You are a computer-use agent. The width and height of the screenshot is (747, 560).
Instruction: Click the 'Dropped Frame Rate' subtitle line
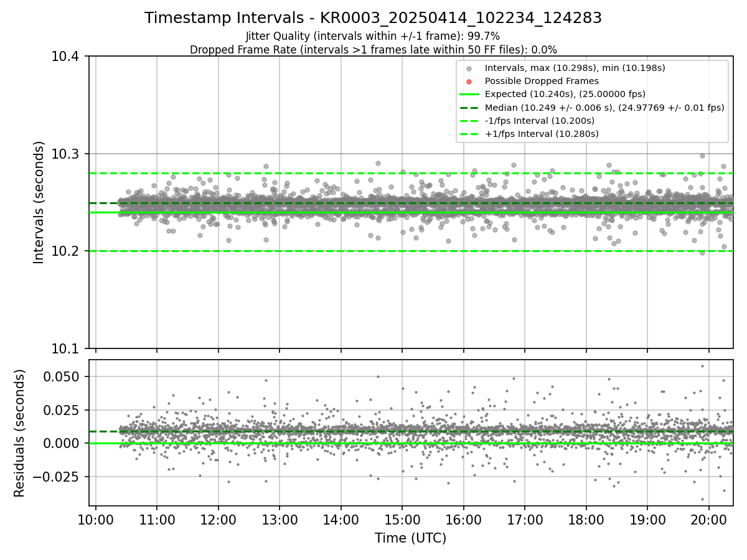tap(373, 50)
